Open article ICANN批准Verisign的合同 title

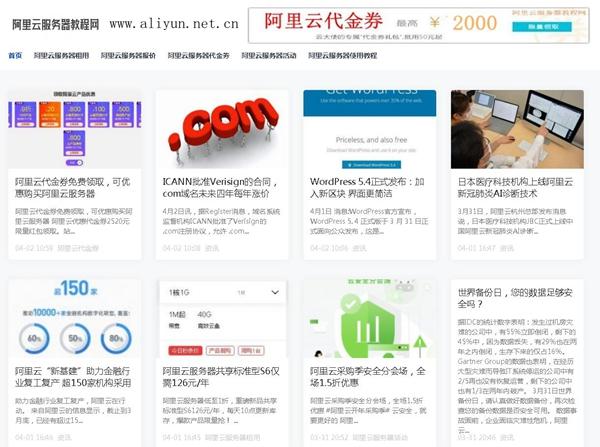point(220,188)
